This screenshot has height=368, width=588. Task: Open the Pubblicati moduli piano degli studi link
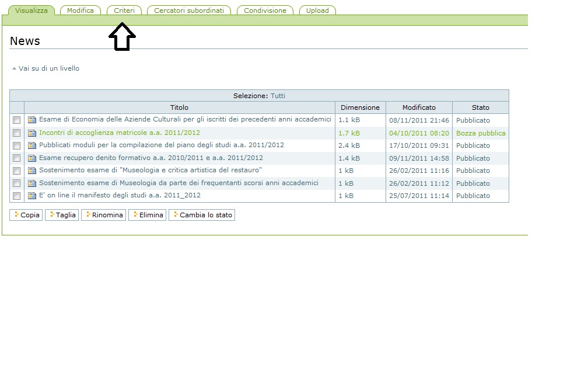(162, 145)
